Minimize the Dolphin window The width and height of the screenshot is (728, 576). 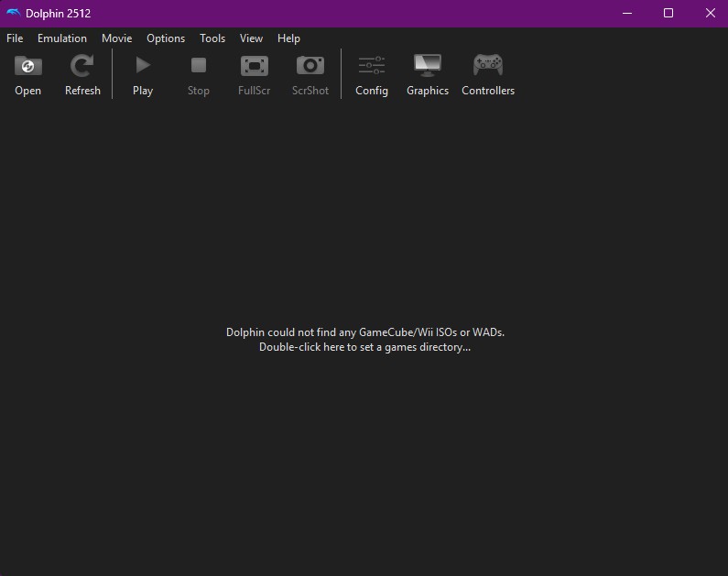click(627, 13)
